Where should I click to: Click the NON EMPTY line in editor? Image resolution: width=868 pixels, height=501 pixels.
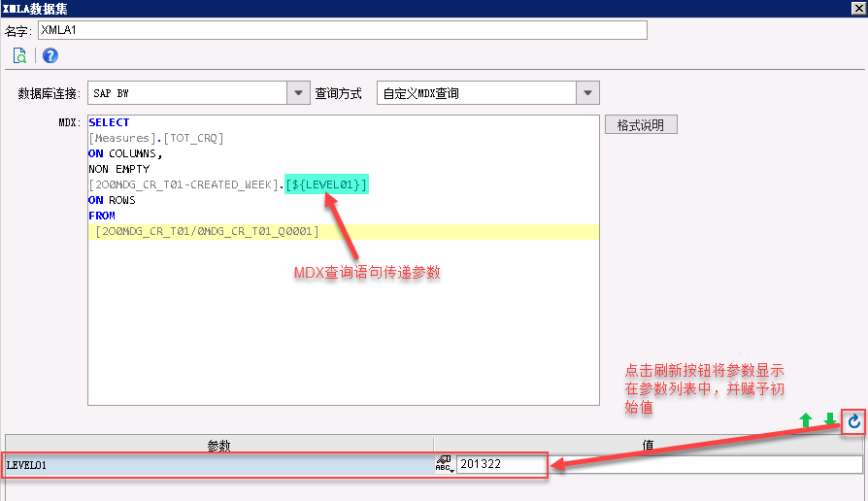119,169
